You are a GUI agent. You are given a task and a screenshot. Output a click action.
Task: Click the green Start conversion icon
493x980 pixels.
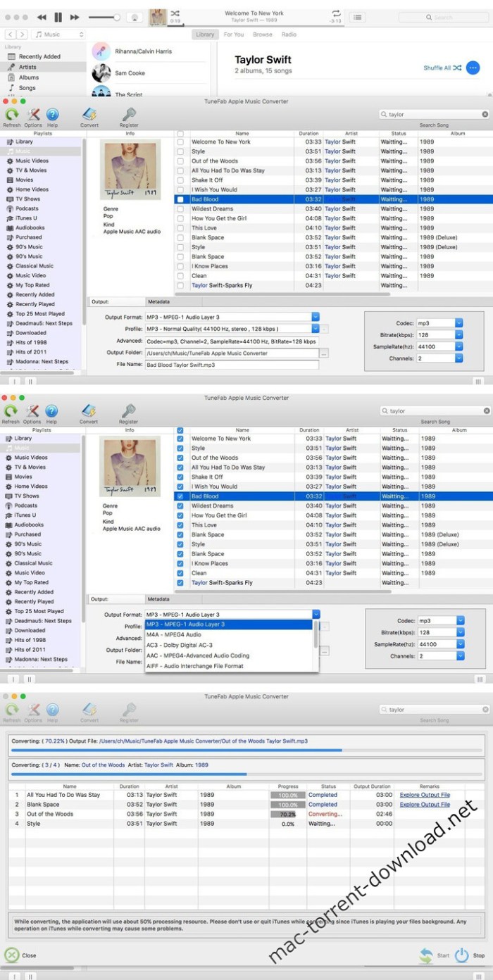[426, 955]
